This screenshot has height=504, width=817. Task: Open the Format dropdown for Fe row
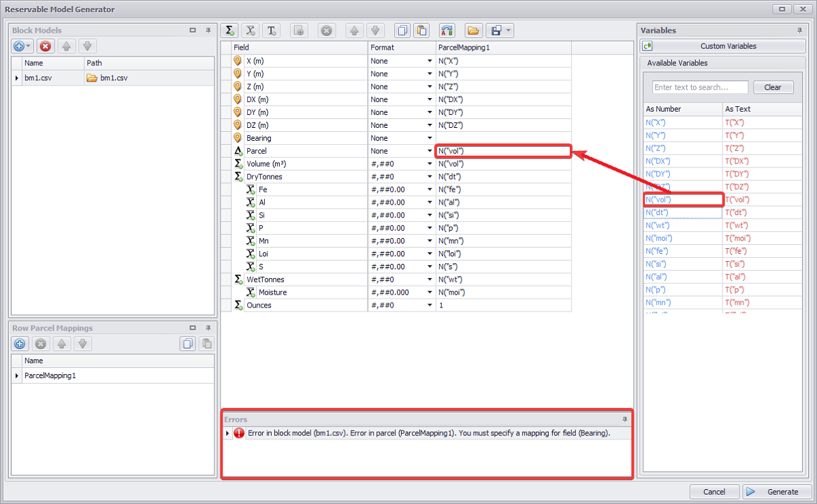[430, 190]
